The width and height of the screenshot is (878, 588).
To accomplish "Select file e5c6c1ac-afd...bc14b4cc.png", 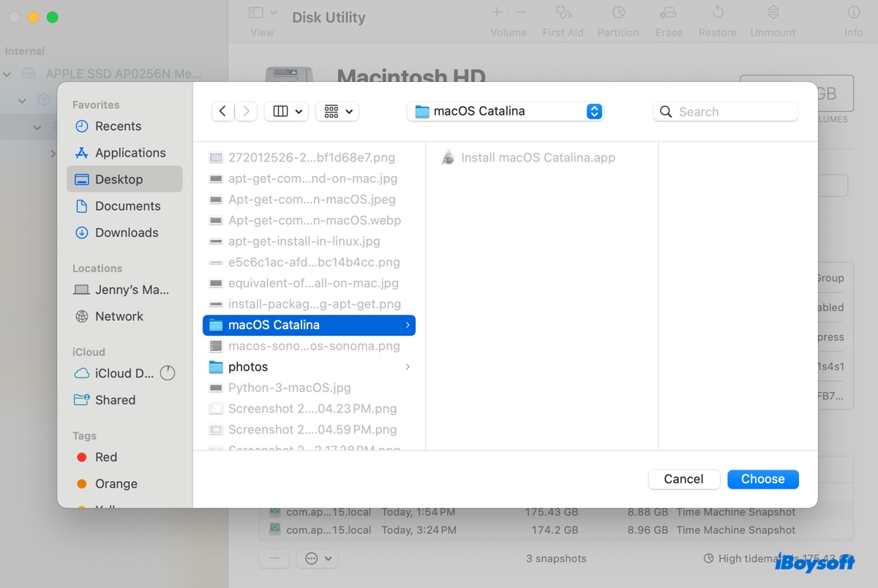I will point(309,262).
